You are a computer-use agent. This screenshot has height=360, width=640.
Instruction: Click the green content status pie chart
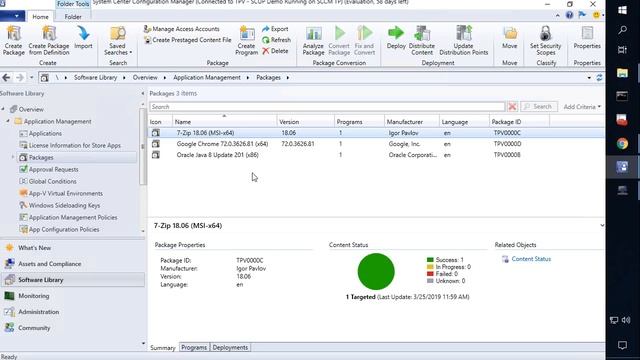(376, 271)
